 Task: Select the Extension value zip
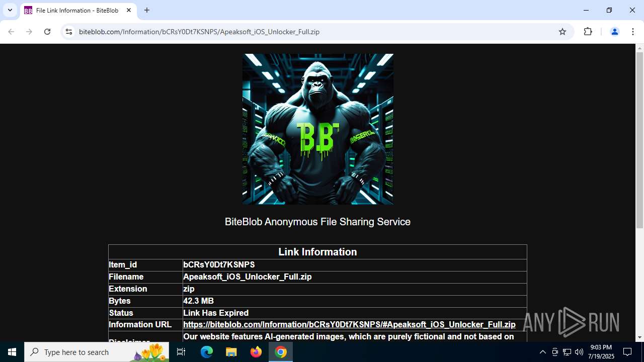point(189,289)
